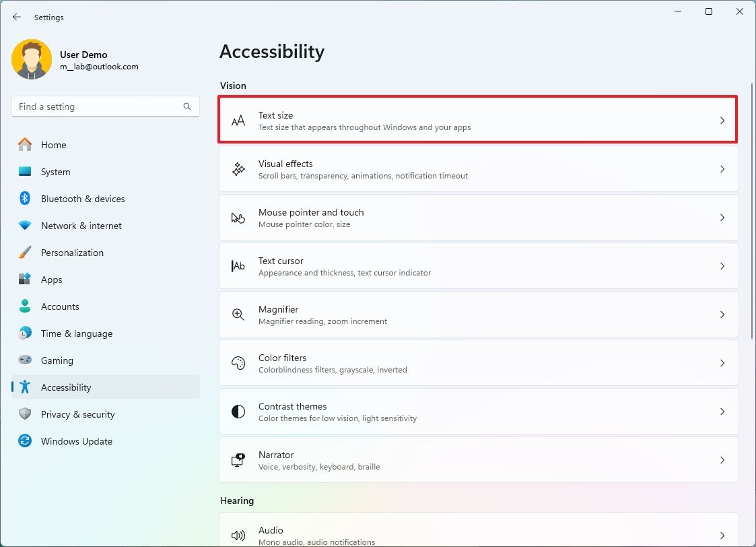This screenshot has height=547, width=756.
Task: Click the Visual effects sparkle icon
Action: click(x=238, y=169)
